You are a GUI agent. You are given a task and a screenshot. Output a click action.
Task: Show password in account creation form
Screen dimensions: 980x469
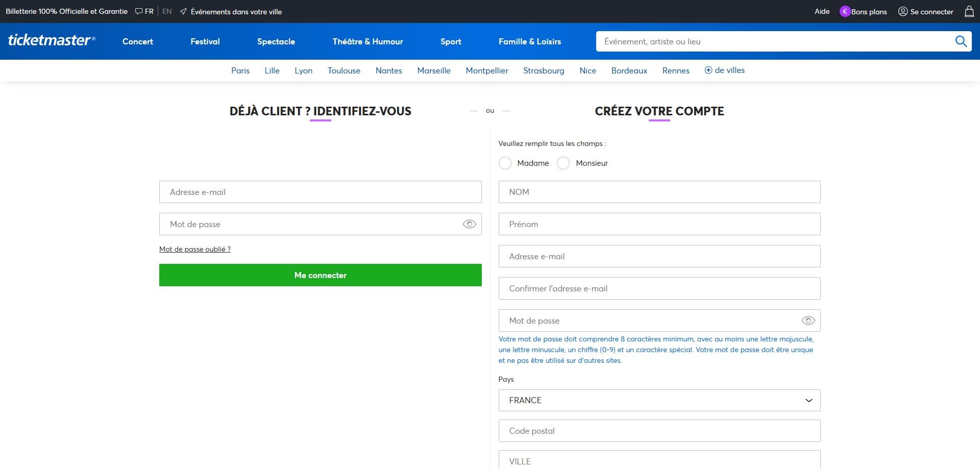click(x=808, y=320)
